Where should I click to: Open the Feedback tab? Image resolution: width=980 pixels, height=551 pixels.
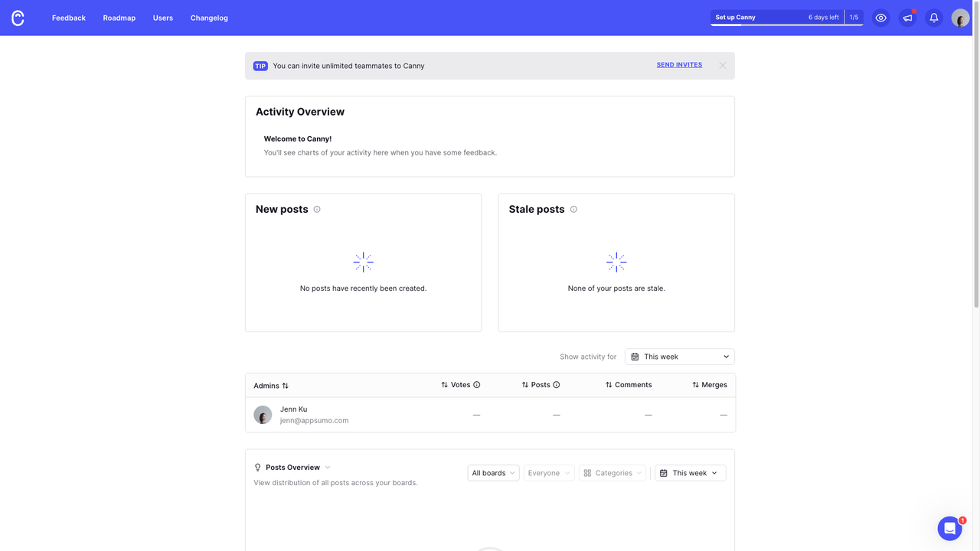[69, 18]
